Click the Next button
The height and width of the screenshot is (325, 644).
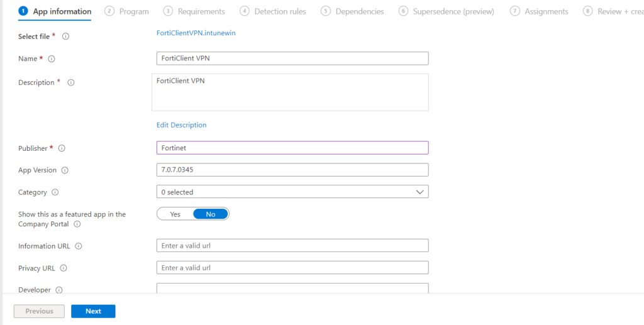coord(93,311)
